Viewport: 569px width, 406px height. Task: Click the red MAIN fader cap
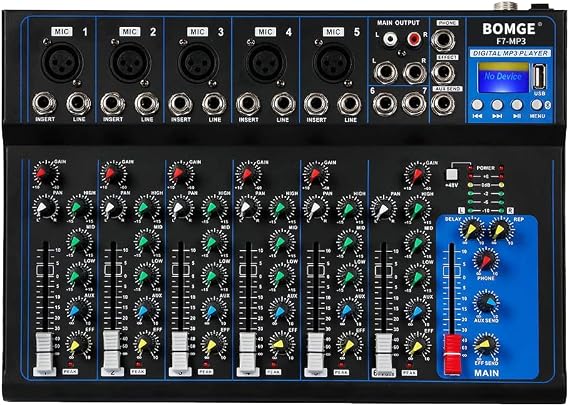(453, 354)
